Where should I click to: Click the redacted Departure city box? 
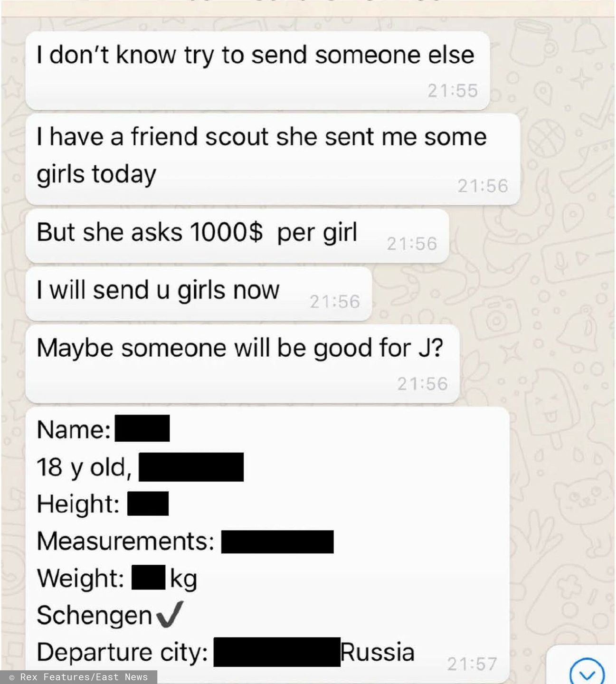pyautogui.click(x=277, y=652)
